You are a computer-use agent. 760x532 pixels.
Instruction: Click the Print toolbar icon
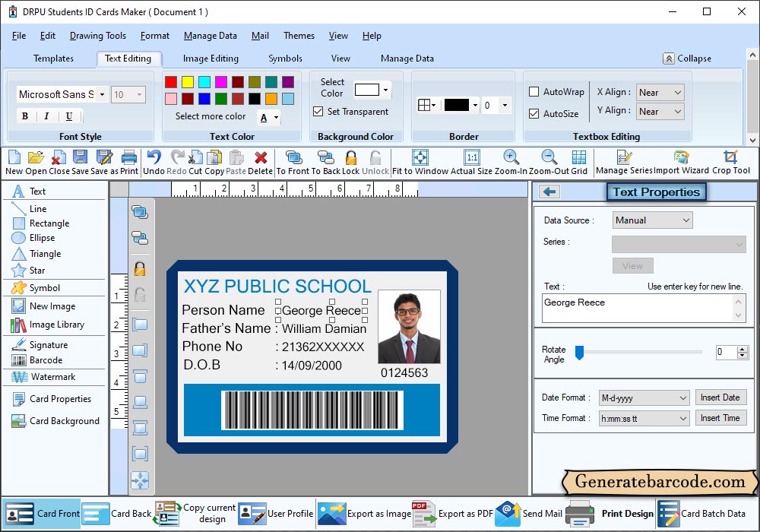(x=129, y=163)
